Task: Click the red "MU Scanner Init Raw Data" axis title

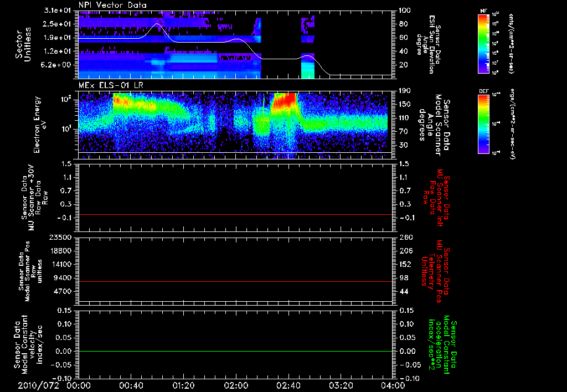Action: [437, 198]
